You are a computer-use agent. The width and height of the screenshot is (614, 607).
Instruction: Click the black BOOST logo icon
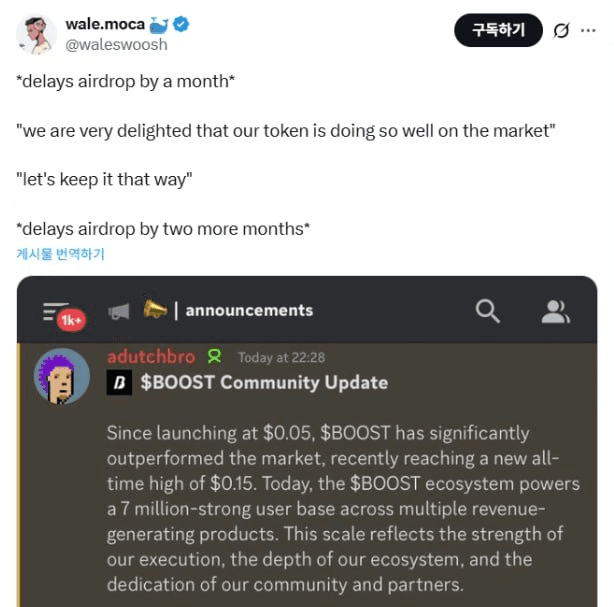click(x=119, y=382)
